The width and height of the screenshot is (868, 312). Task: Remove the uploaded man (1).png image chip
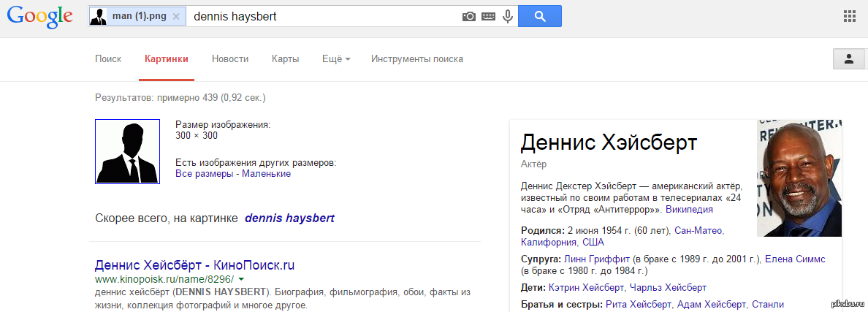[175, 16]
